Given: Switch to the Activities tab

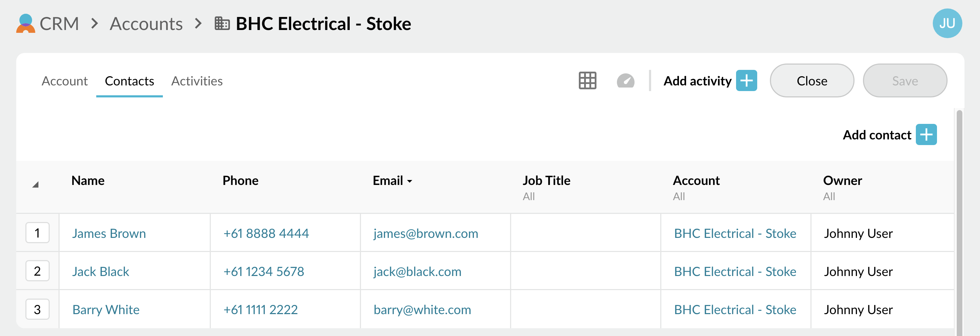Looking at the screenshot, I should pyautogui.click(x=197, y=81).
